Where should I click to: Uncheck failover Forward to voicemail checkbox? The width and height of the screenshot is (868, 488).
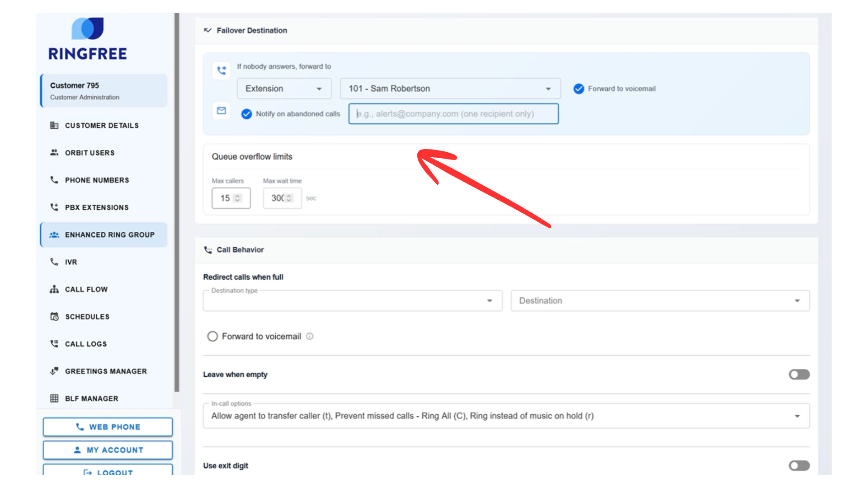(x=579, y=89)
